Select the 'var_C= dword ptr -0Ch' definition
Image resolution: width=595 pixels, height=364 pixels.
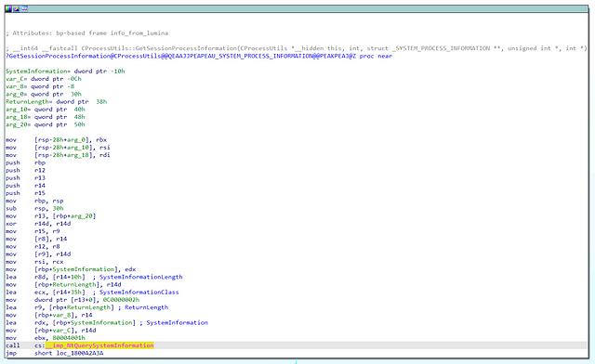(x=44, y=79)
